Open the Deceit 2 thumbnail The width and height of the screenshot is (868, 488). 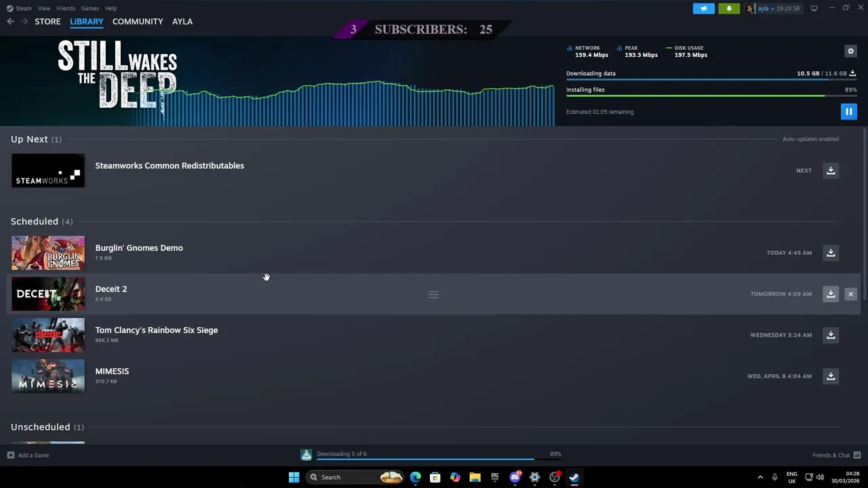click(x=48, y=294)
